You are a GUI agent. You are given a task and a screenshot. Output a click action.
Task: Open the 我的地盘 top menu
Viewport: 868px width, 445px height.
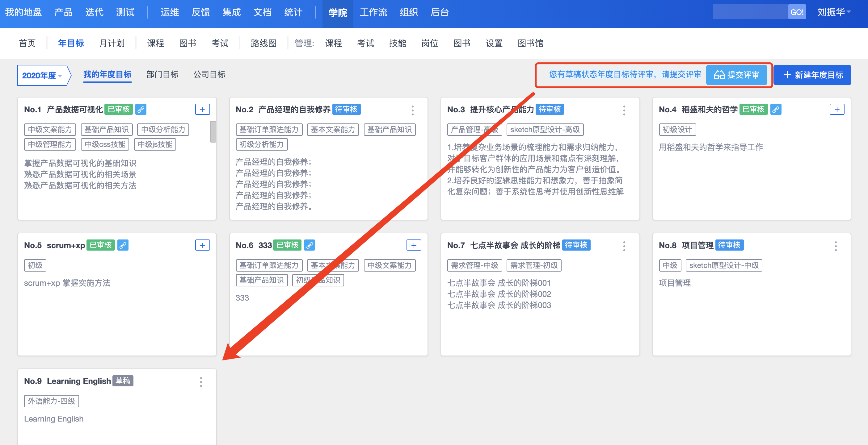(x=23, y=12)
